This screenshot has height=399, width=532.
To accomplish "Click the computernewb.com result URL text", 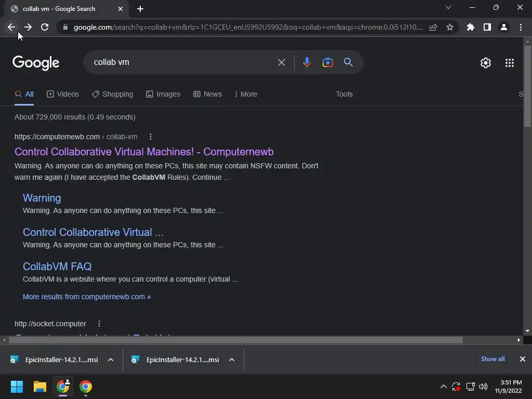I will click(x=76, y=137).
